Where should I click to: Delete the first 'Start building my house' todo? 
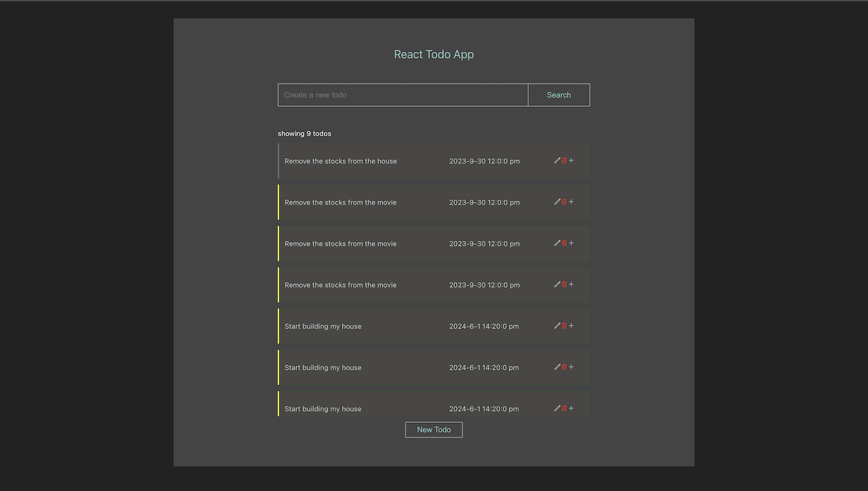click(564, 326)
